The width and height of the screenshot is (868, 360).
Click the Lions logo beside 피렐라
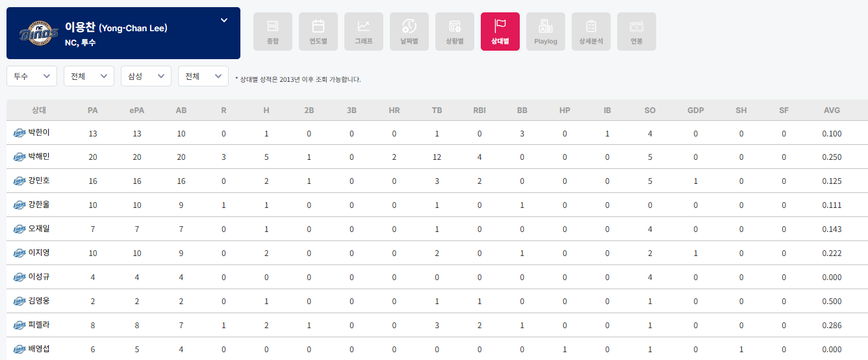19,326
